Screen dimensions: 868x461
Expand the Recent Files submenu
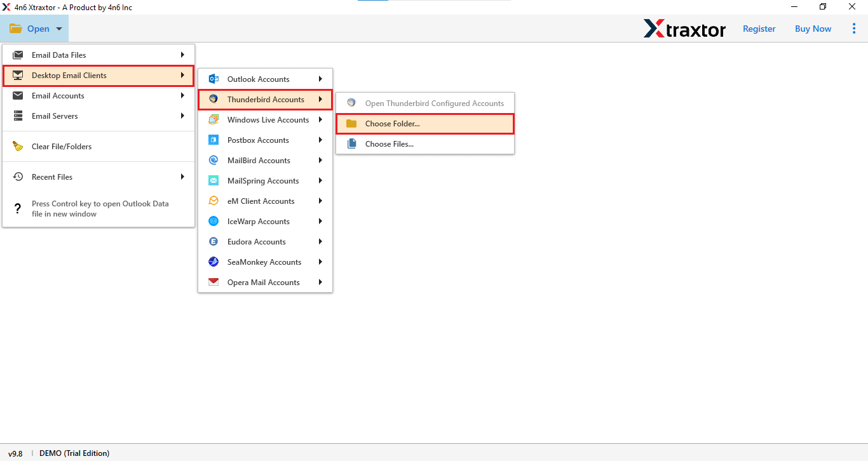pyautogui.click(x=98, y=177)
